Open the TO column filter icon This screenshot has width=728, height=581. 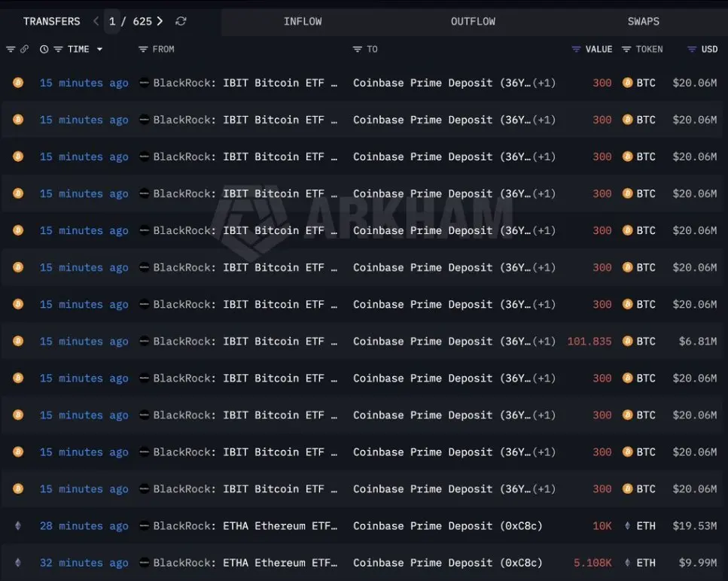[x=357, y=49]
